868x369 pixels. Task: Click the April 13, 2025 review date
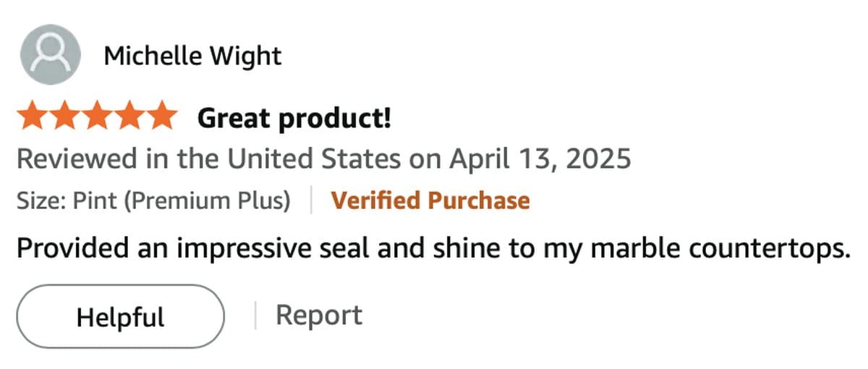coord(540,158)
